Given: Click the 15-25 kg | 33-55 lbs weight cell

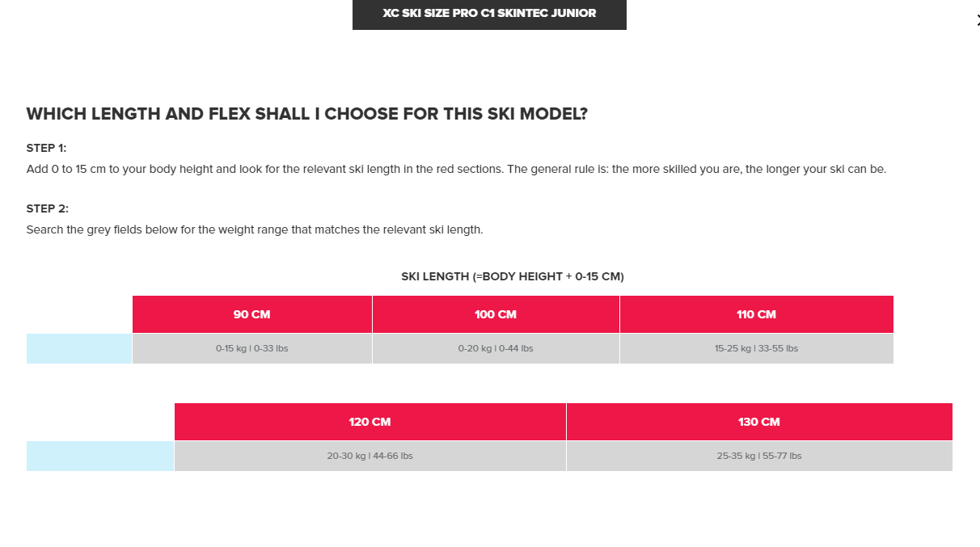Looking at the screenshot, I should 757,349.
